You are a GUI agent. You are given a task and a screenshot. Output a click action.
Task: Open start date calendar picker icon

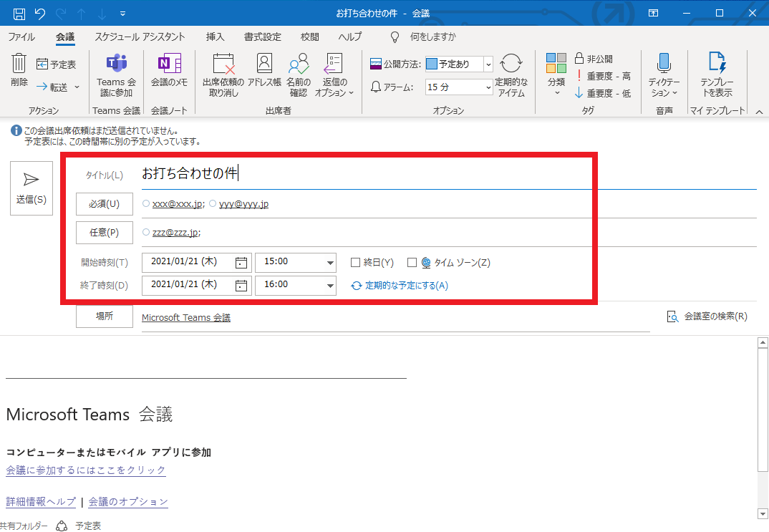coord(241,262)
